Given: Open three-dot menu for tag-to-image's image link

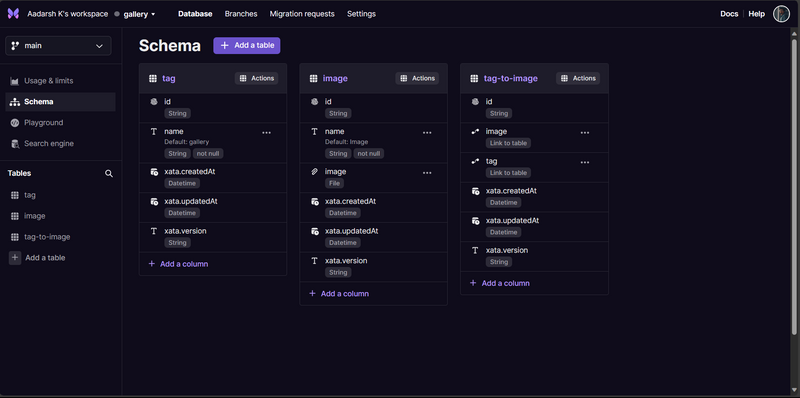Looking at the screenshot, I should point(585,133).
